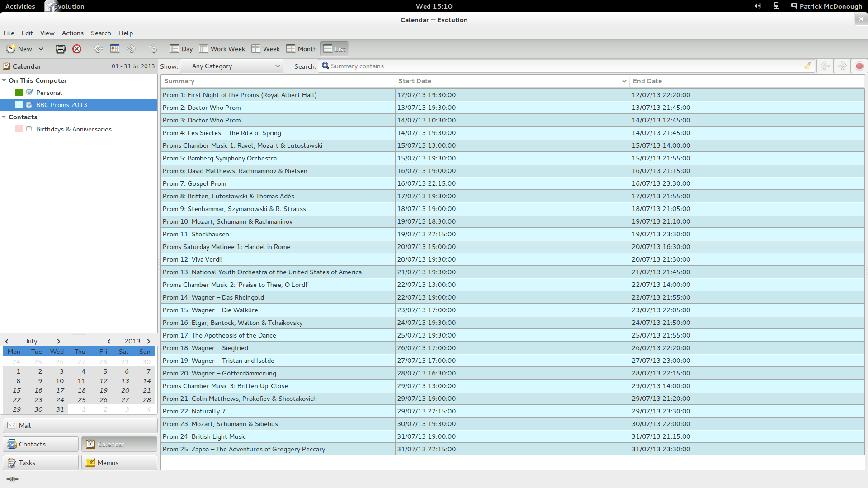This screenshot has height=488, width=868.
Task: Select Prom 22: Naturally 7 event
Action: click(513, 411)
